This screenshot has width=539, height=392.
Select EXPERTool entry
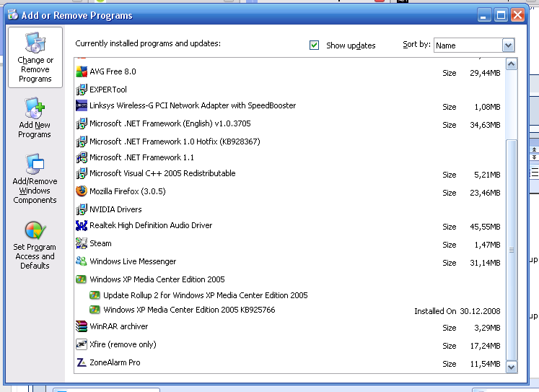(289, 90)
